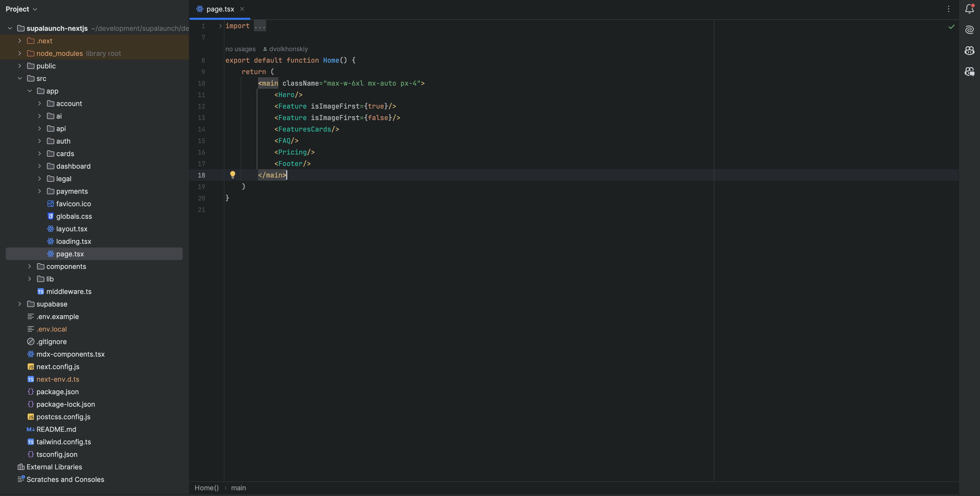
Task: Open the editor tabs three-dot menu
Action: click(x=948, y=9)
